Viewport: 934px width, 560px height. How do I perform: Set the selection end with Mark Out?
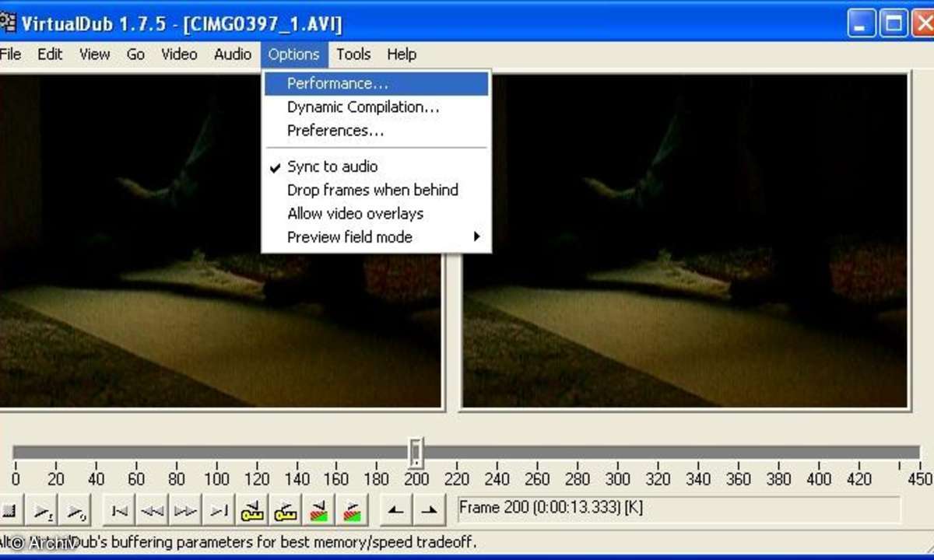(430, 511)
